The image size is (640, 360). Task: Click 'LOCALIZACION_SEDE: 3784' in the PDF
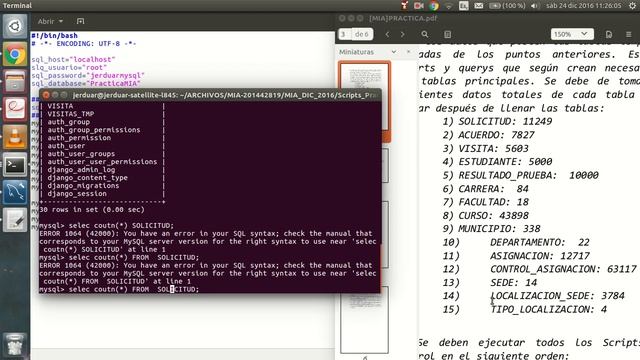(557, 296)
